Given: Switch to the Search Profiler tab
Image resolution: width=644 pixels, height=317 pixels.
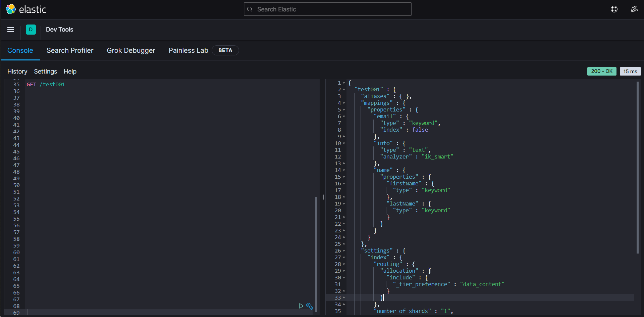Looking at the screenshot, I should [70, 50].
